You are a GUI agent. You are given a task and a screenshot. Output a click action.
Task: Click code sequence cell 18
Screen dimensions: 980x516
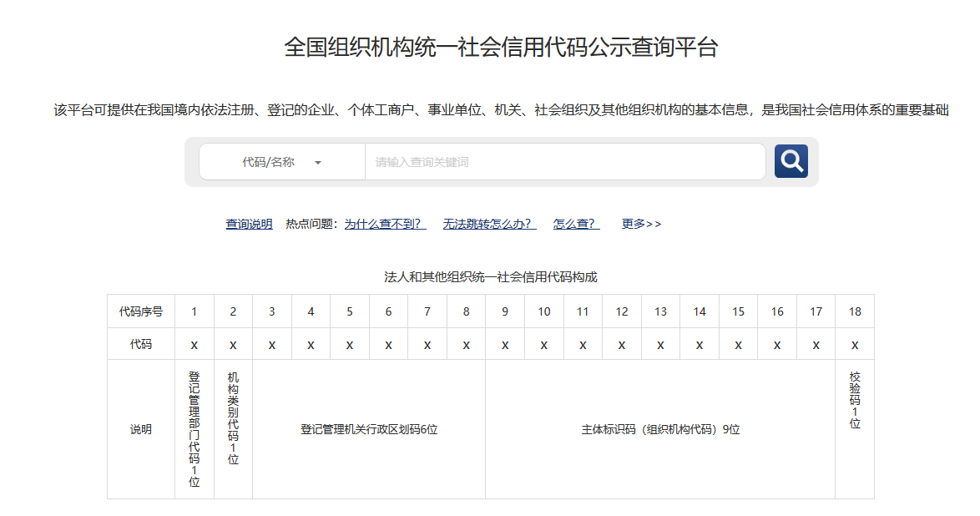(855, 311)
